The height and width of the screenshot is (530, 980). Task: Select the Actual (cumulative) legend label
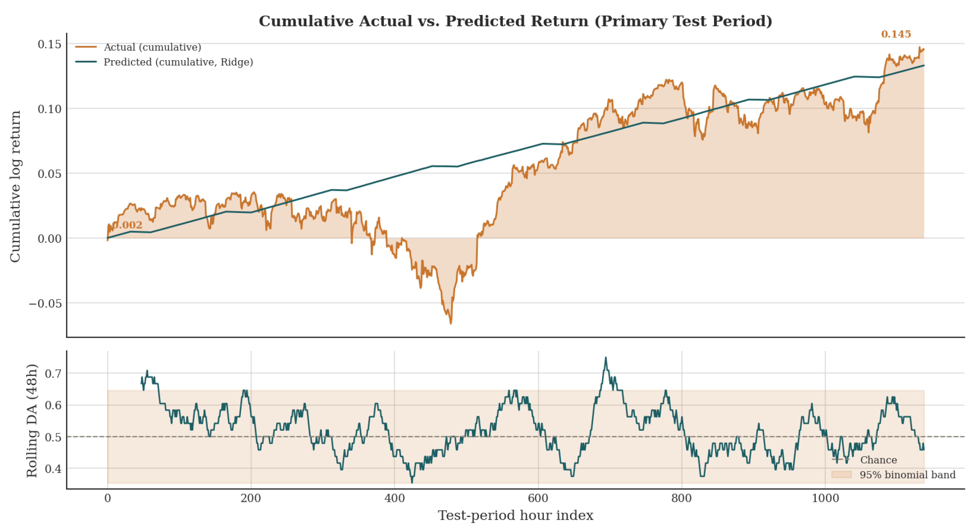(x=153, y=47)
